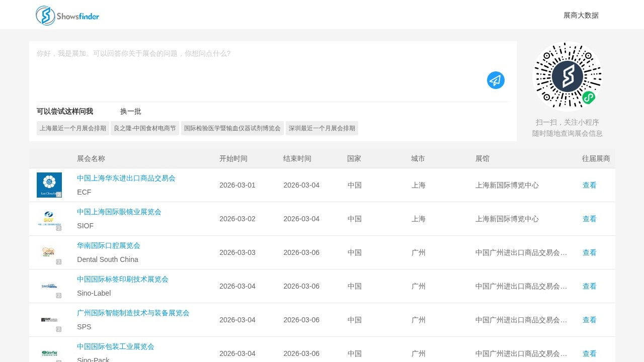644x362 pixels.
Task: Open 华南国际口腔展览会 exhibition link
Action: [x=109, y=245]
